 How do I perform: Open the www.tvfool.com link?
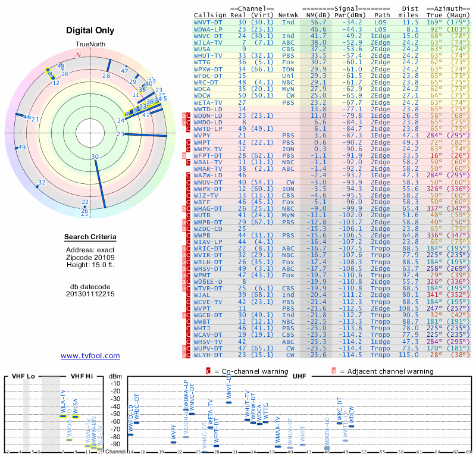tap(90, 356)
